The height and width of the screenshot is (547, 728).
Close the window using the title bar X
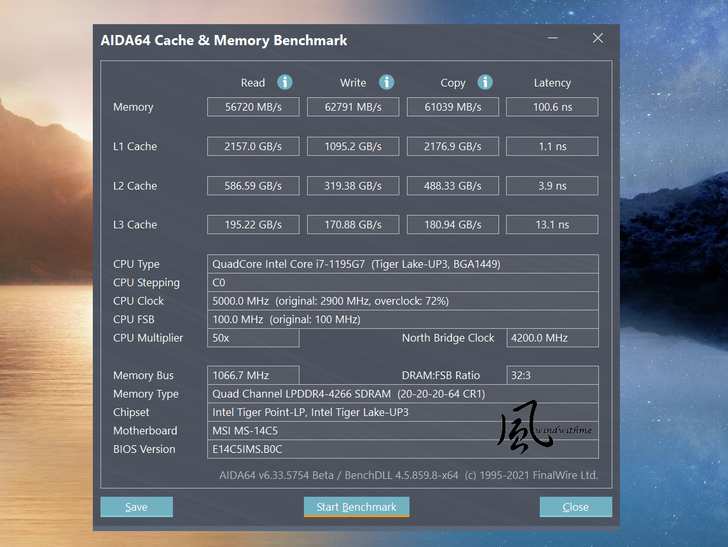coord(598,39)
